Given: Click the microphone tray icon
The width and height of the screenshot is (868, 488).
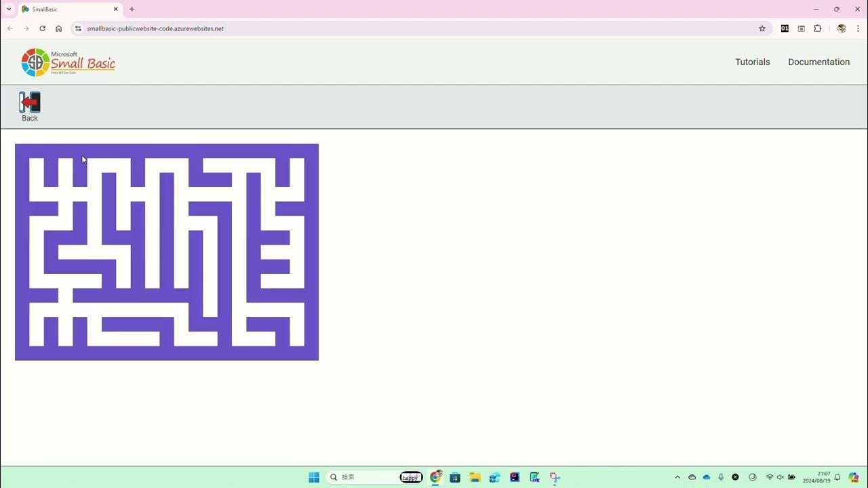Looking at the screenshot, I should [721, 477].
